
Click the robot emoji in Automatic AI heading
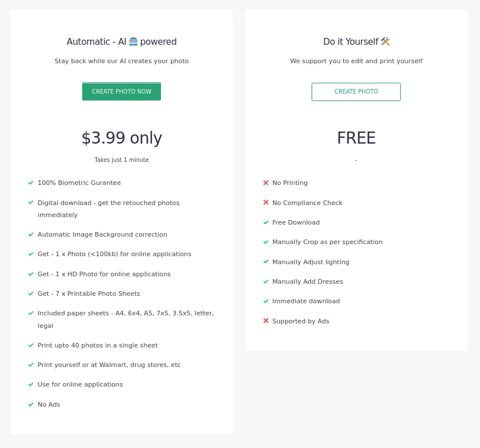(x=133, y=41)
